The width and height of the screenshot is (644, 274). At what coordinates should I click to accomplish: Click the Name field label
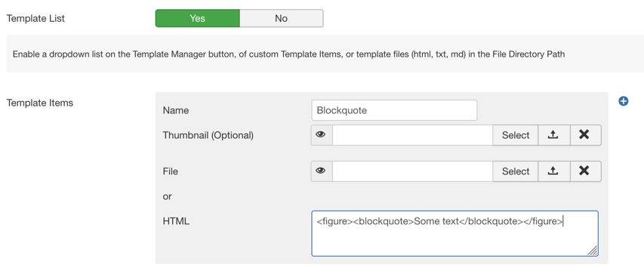pos(176,110)
